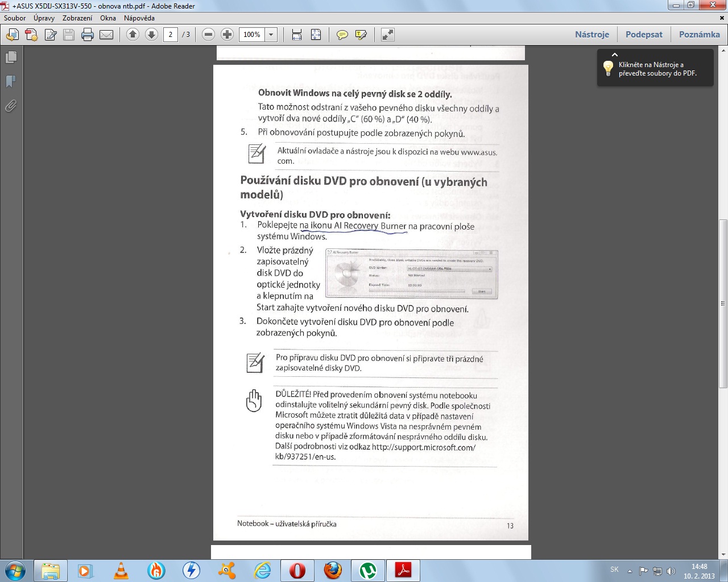The width and height of the screenshot is (728, 582).
Task: Switch to read mode with arrows icon
Action: click(x=387, y=35)
